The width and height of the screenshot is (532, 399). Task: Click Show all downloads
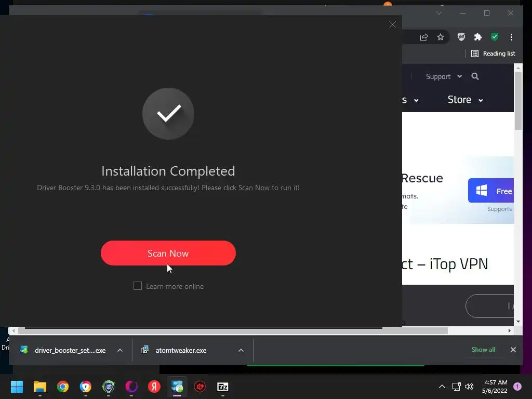(483, 350)
